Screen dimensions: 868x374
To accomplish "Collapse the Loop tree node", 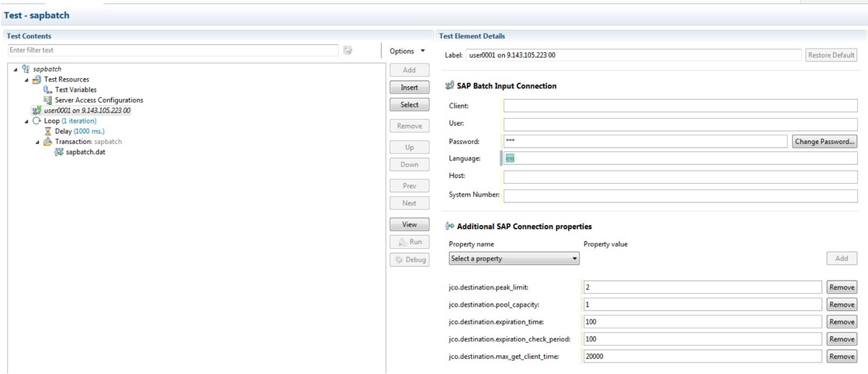I will (x=26, y=121).
